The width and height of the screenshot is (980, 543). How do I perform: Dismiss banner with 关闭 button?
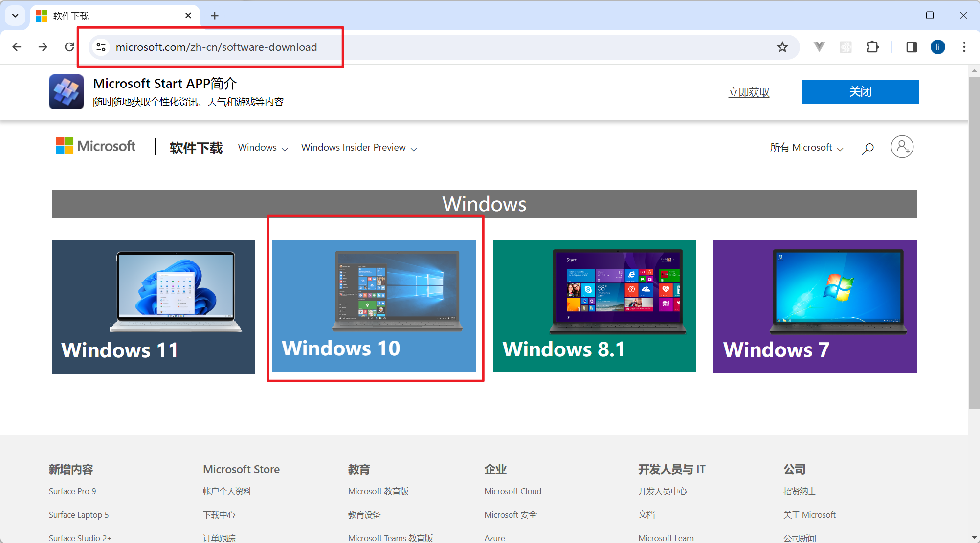[x=860, y=92]
